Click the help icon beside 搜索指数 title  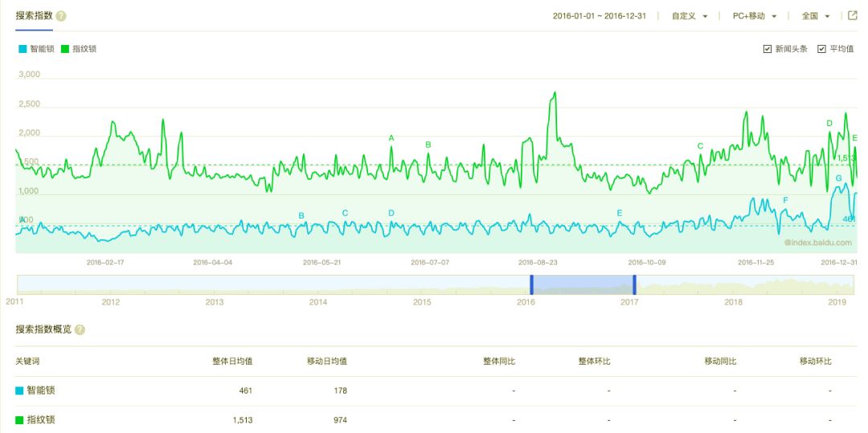click(61, 16)
